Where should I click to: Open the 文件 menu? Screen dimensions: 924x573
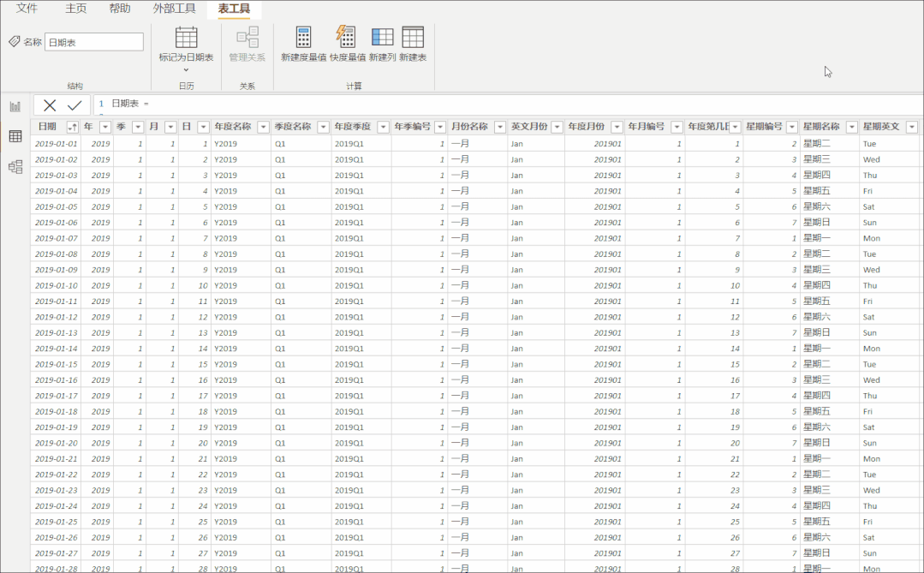27,9
